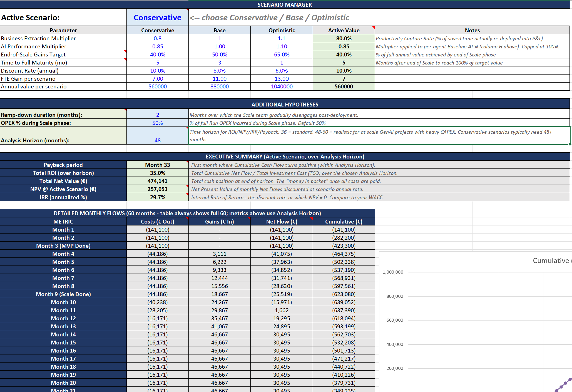Click the Cumulative chart title
Screen dimensions: 572x392
click(552, 260)
